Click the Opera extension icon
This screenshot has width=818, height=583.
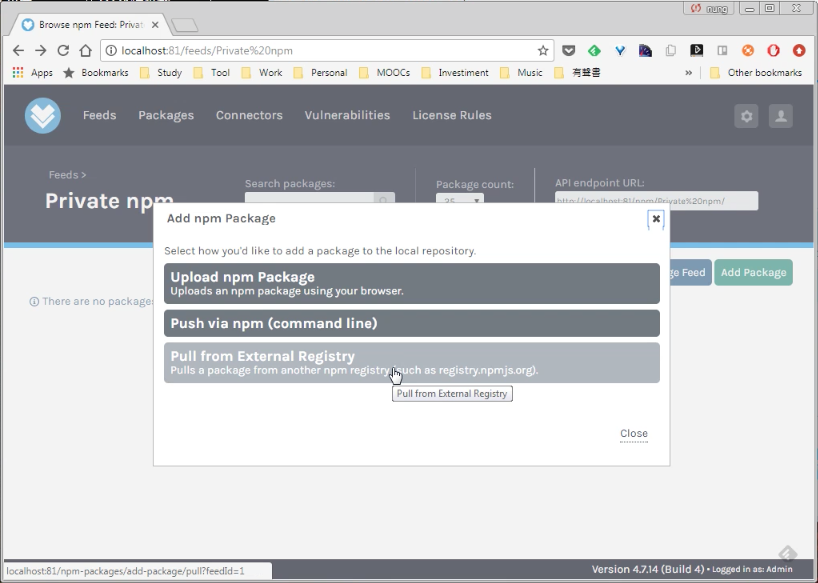(x=773, y=51)
